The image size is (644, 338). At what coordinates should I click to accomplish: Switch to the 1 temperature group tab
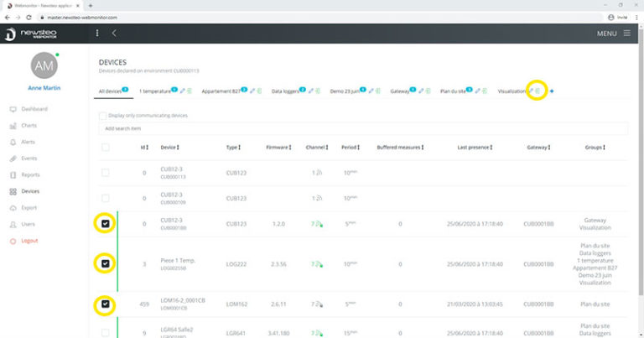point(155,91)
